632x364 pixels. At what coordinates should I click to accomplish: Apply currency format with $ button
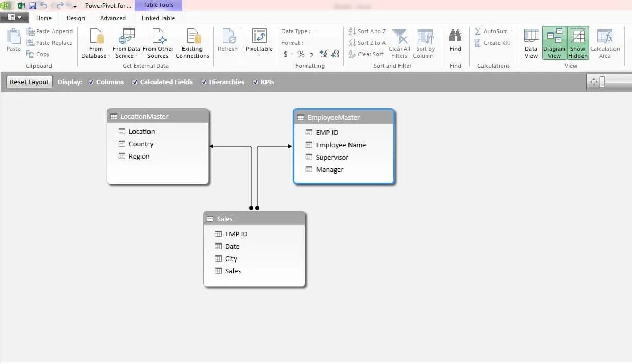tap(286, 54)
